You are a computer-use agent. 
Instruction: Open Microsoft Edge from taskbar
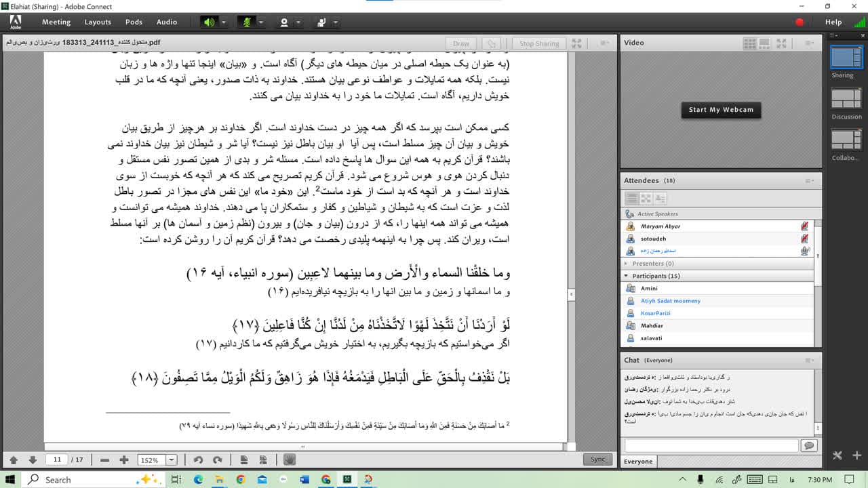tap(199, 479)
